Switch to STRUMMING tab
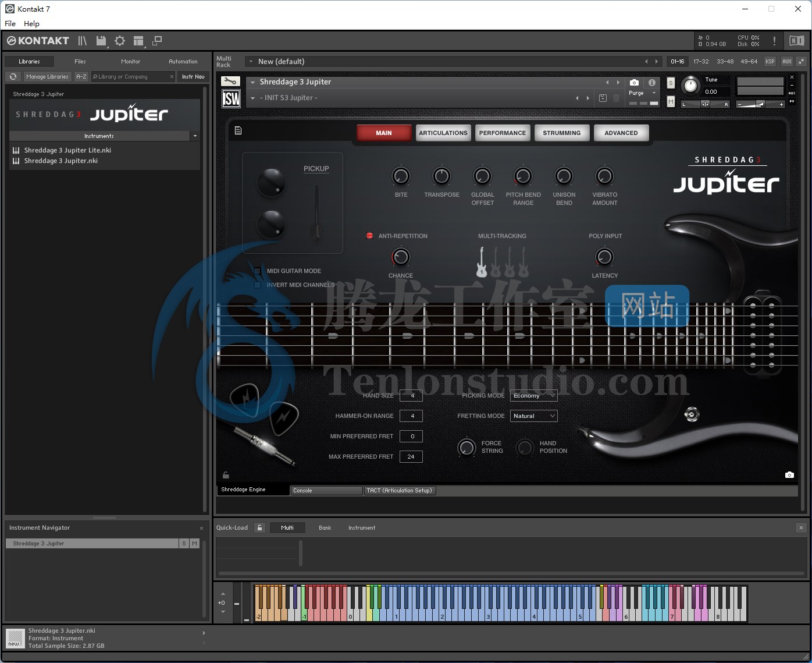812x663 pixels. click(x=562, y=133)
